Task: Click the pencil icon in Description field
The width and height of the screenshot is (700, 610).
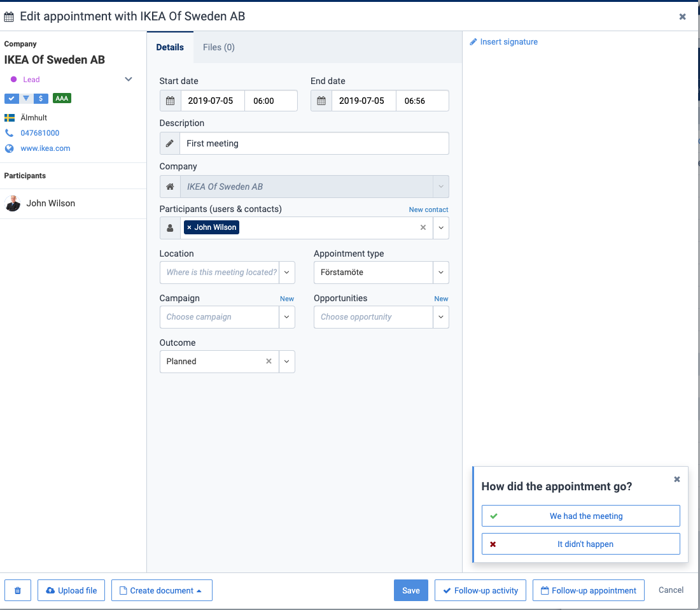Action: [170, 143]
